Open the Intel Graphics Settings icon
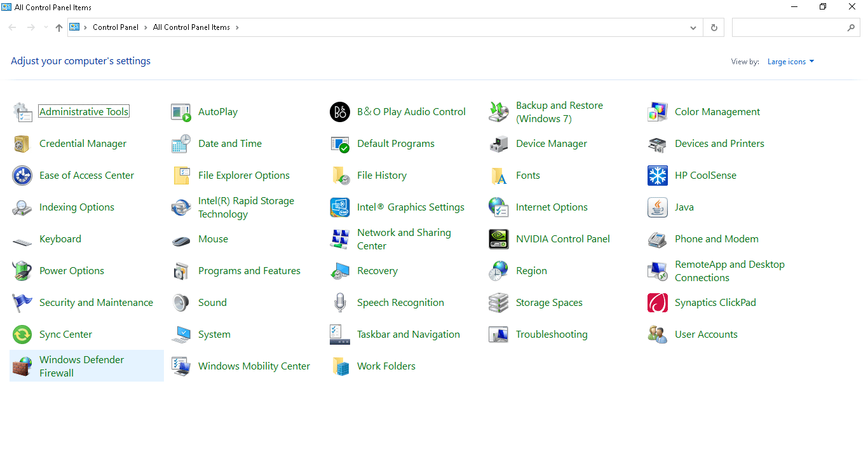This screenshot has width=868, height=463. 340,207
